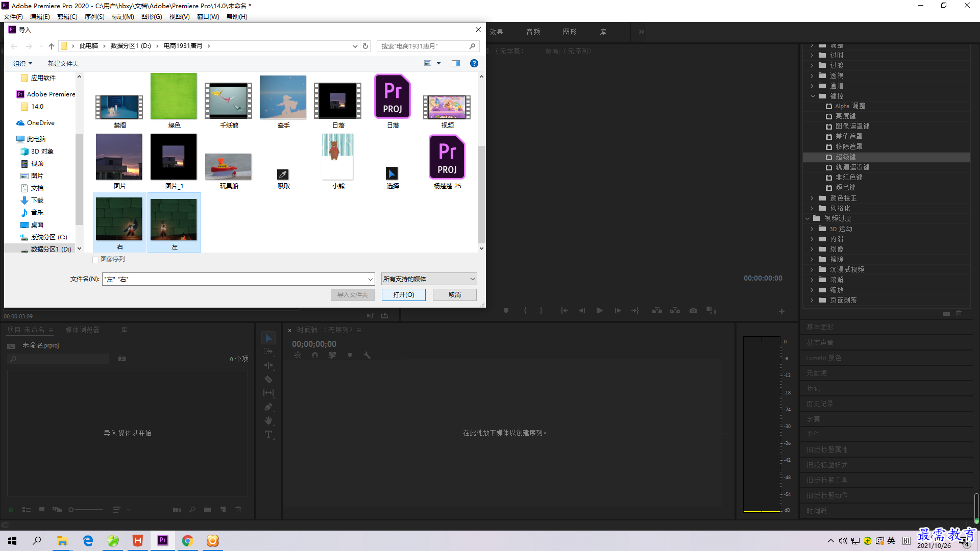Click the 新建文件夹 button
Viewport: 980px width, 551px height.
63,63
